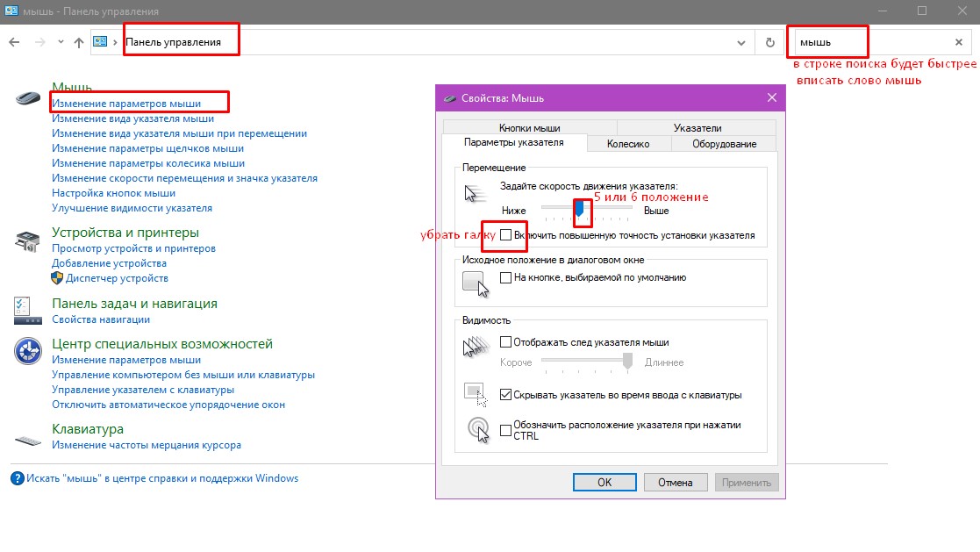Viewport: 980px width, 552px height.
Task: Click the help question mark icon
Action: [18, 478]
